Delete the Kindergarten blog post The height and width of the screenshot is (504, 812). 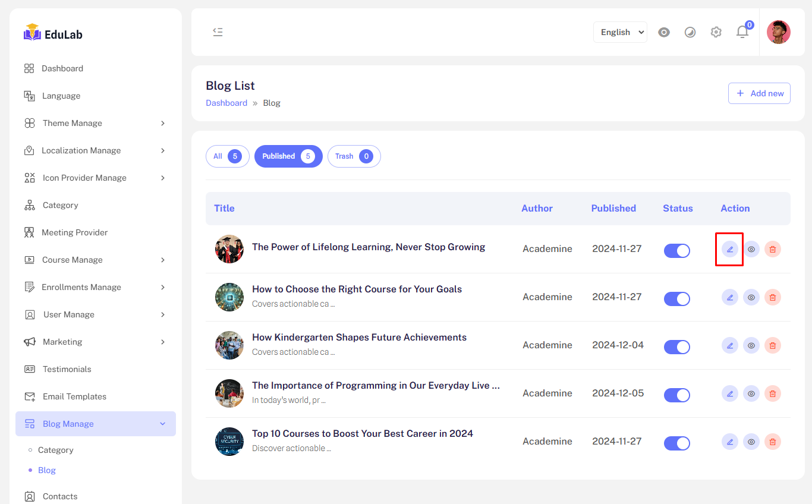click(772, 345)
